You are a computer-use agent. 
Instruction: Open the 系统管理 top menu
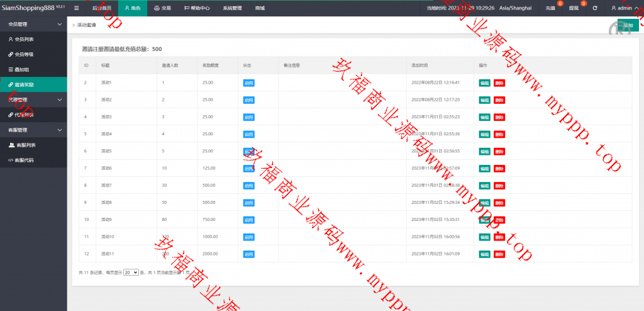(x=232, y=8)
